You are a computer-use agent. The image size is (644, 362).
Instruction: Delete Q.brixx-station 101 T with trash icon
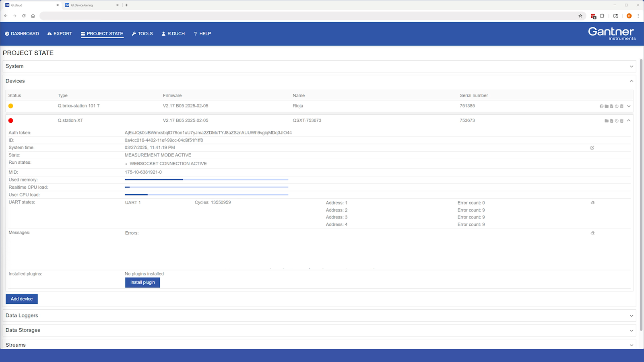tap(622, 106)
